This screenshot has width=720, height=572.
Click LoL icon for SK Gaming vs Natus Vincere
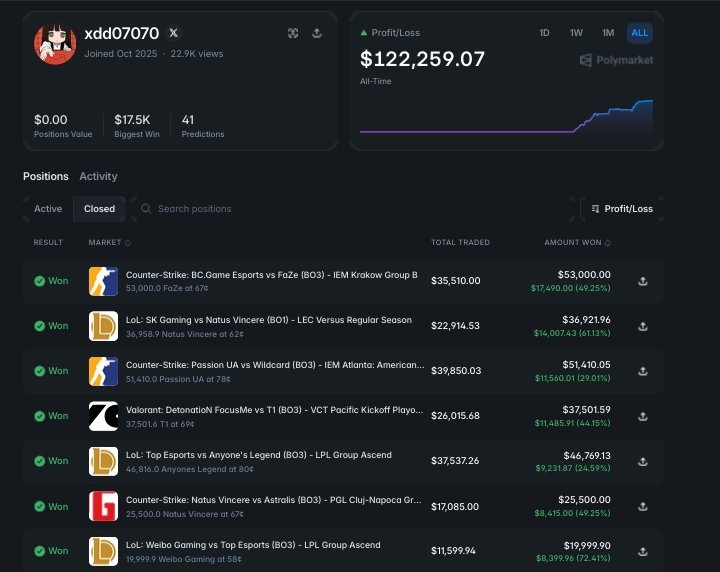click(103, 326)
